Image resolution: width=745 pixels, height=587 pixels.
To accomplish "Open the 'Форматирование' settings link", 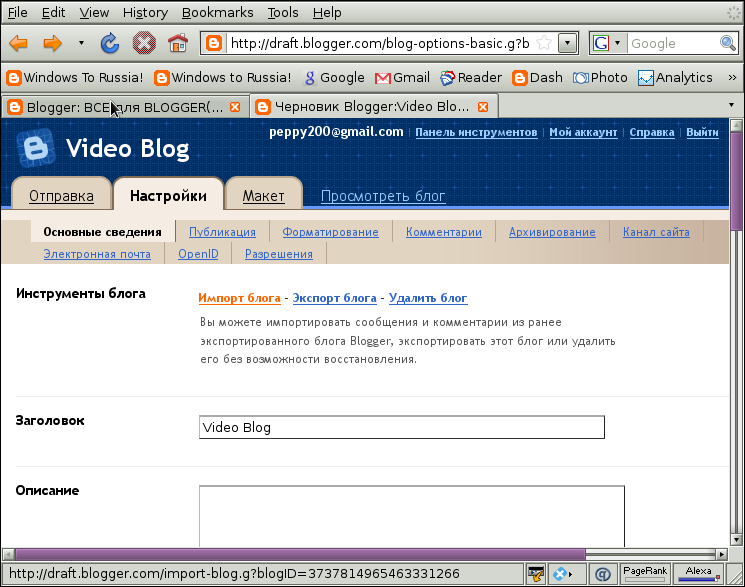I will (x=330, y=232).
